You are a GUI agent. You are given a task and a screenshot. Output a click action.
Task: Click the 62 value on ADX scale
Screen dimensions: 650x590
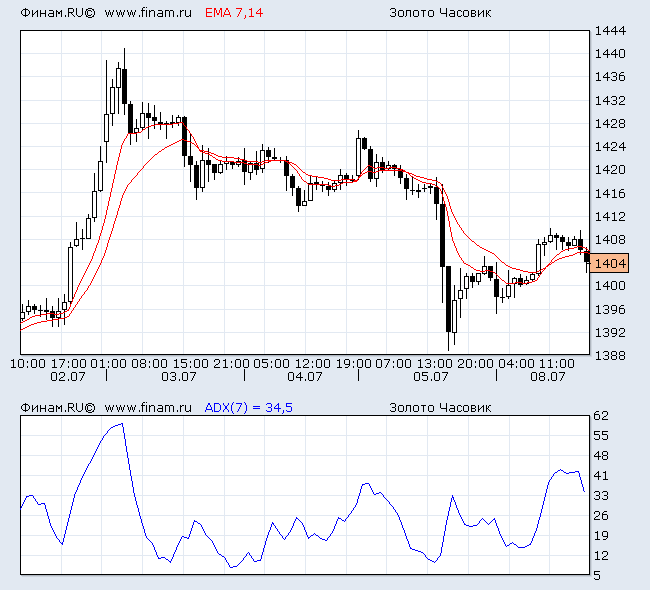coord(601,415)
